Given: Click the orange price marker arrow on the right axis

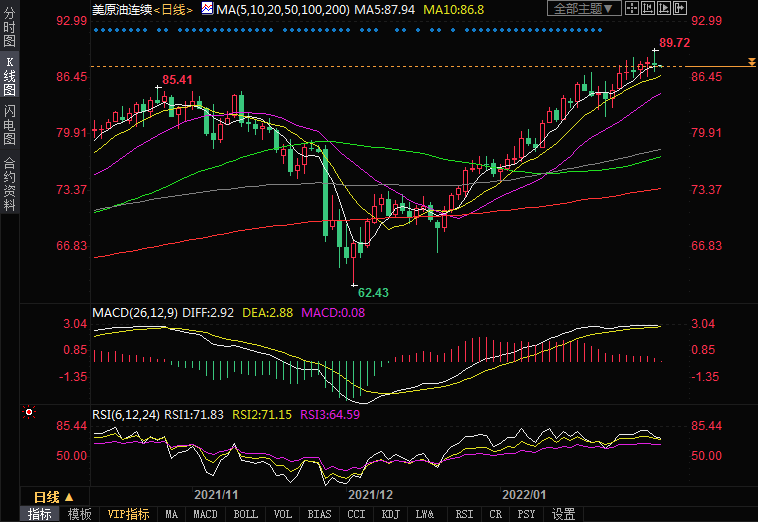Looking at the screenshot, I should [750, 64].
